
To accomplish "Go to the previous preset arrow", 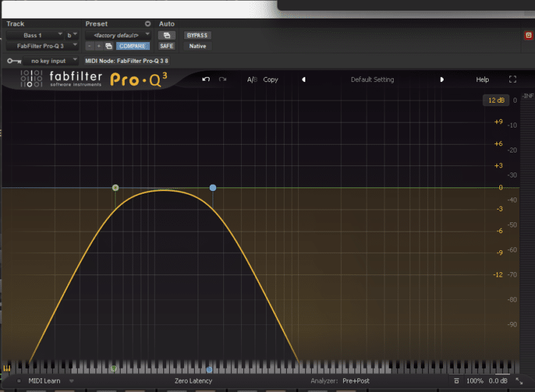I will click(304, 79).
